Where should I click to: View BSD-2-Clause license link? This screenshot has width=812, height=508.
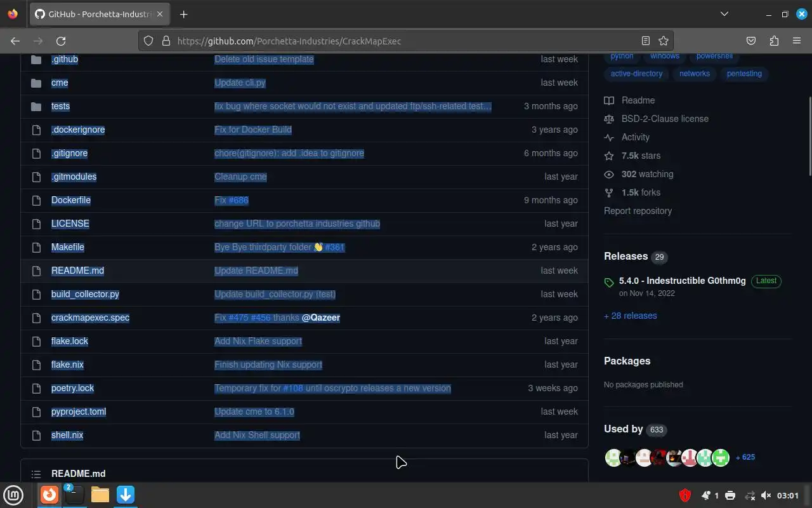click(x=657, y=119)
